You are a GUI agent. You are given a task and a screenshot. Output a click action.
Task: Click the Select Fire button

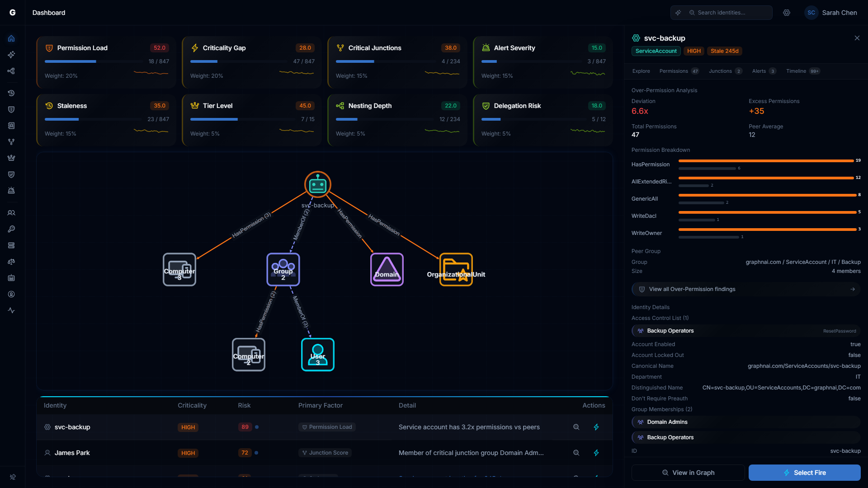pyautogui.click(x=804, y=473)
